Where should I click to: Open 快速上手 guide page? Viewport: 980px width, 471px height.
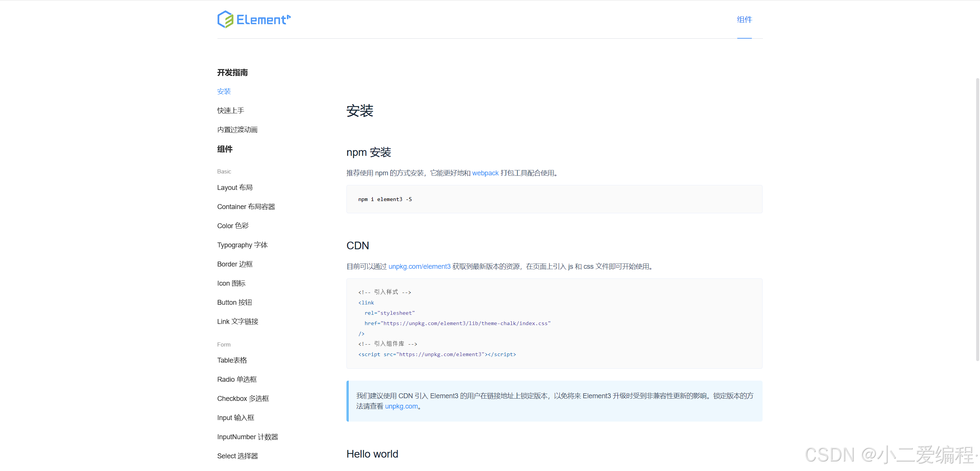230,111
